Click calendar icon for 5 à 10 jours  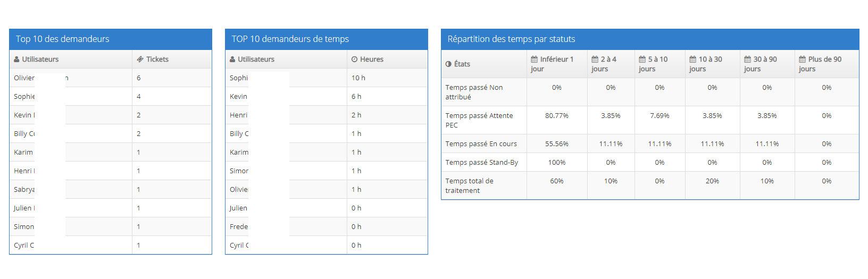642,60
